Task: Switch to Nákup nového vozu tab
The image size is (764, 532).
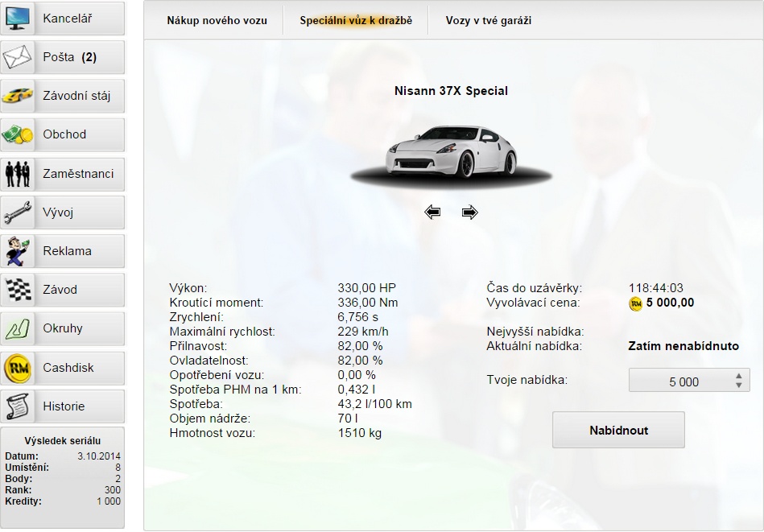Action: pos(217,21)
